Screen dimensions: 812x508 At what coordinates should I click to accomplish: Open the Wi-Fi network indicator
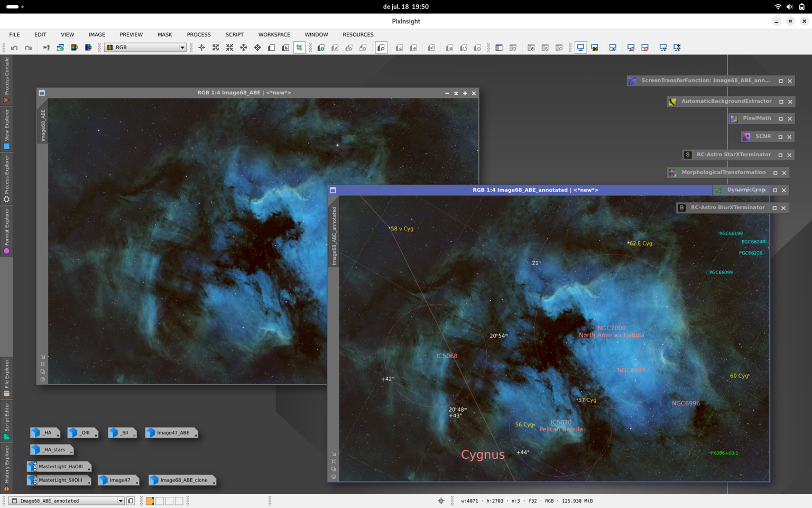point(778,7)
